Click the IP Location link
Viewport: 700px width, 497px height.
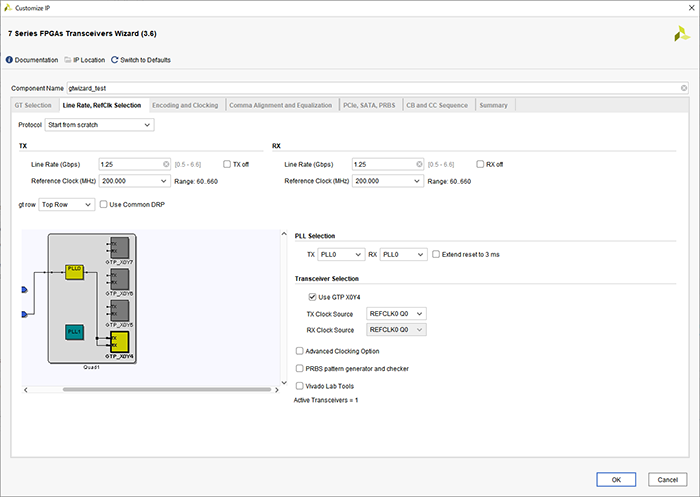point(89,60)
